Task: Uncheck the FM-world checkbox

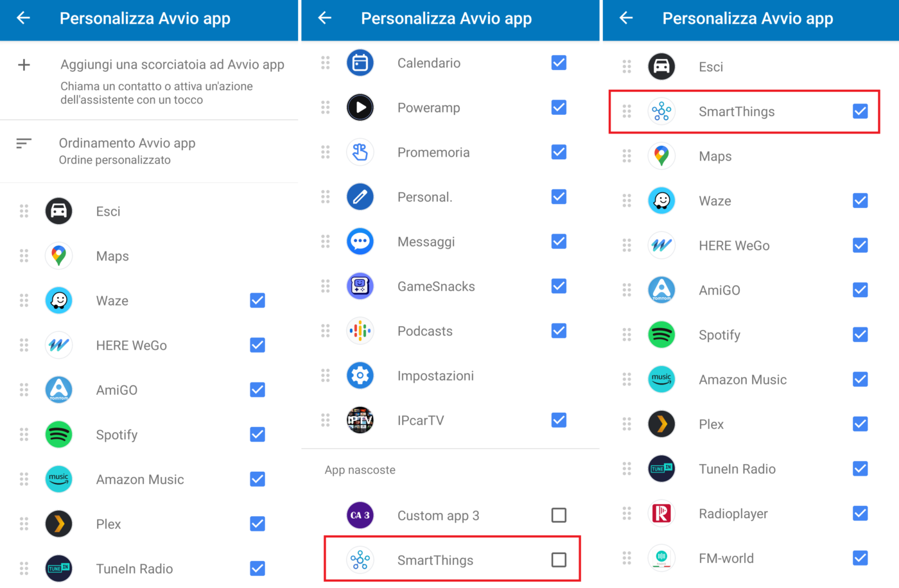Action: (x=860, y=558)
